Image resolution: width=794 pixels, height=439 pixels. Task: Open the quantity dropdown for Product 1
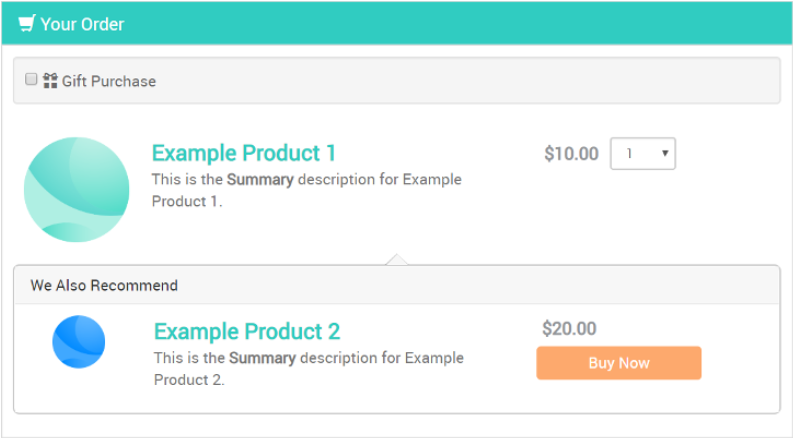(643, 153)
